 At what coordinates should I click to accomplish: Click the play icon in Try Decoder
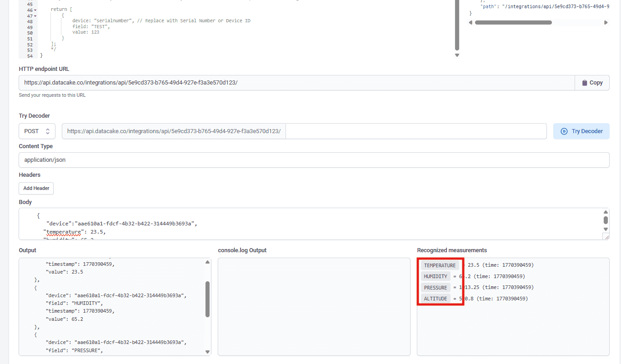564,131
